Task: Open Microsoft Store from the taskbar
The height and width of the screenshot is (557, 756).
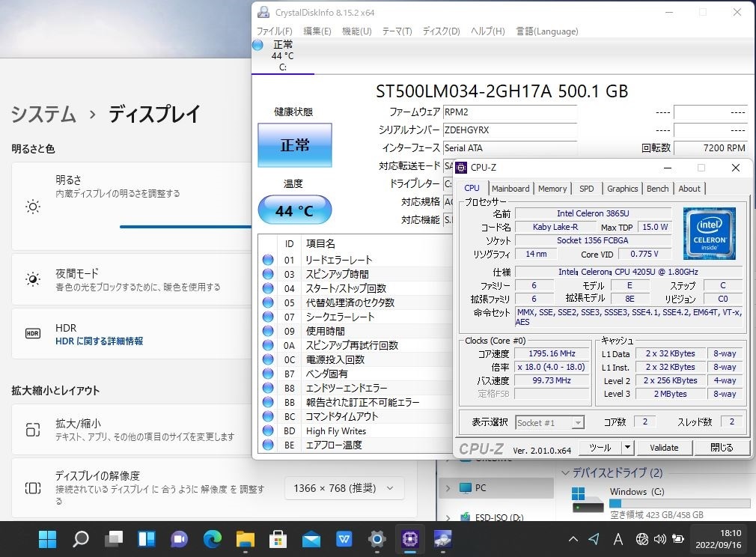Action: 278,539
